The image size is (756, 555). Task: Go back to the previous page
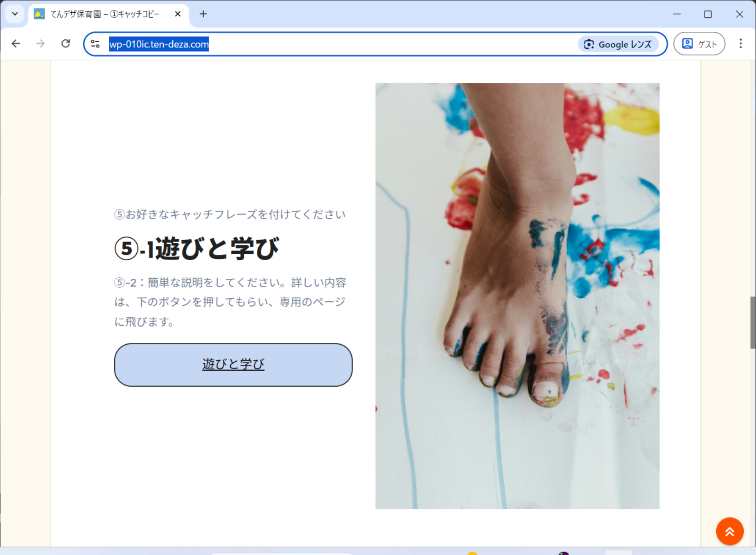pos(16,44)
